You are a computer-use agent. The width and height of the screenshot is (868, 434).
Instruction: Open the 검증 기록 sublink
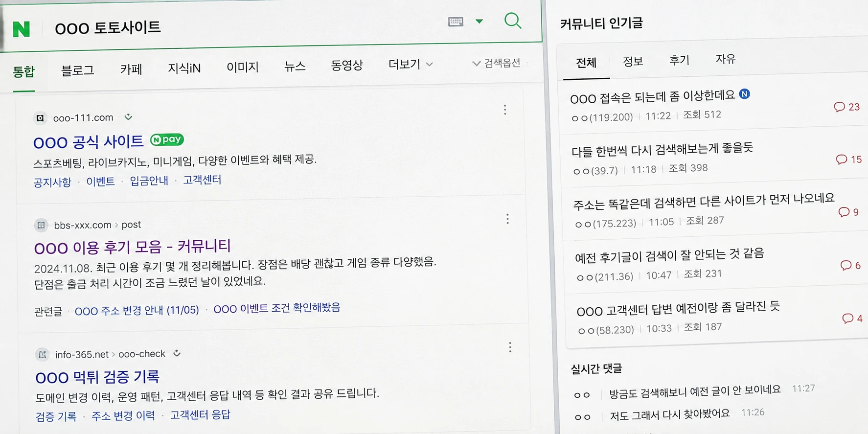pos(56,416)
